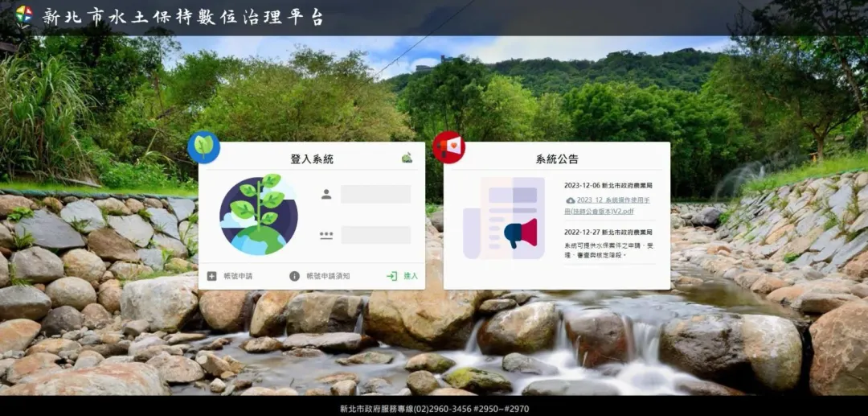The height and width of the screenshot is (416, 868).
Task: Click the user silhouette icon beside account field
Action: (x=326, y=194)
